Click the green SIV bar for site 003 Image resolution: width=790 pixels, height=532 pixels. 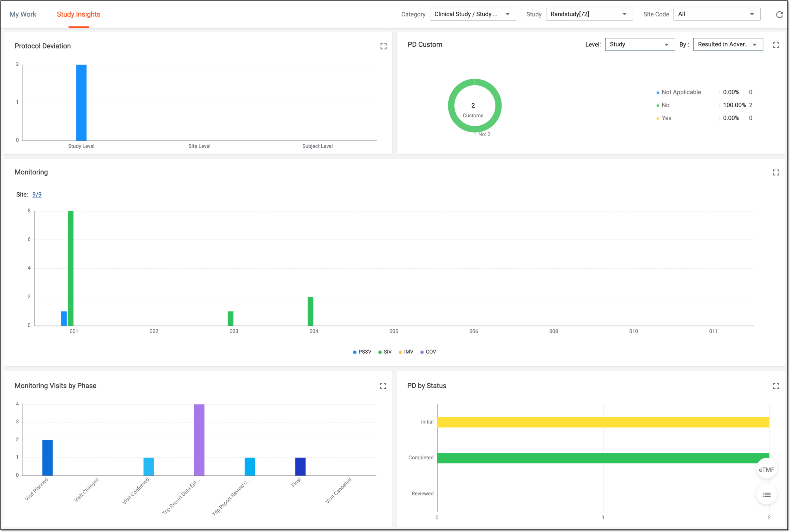(x=230, y=319)
